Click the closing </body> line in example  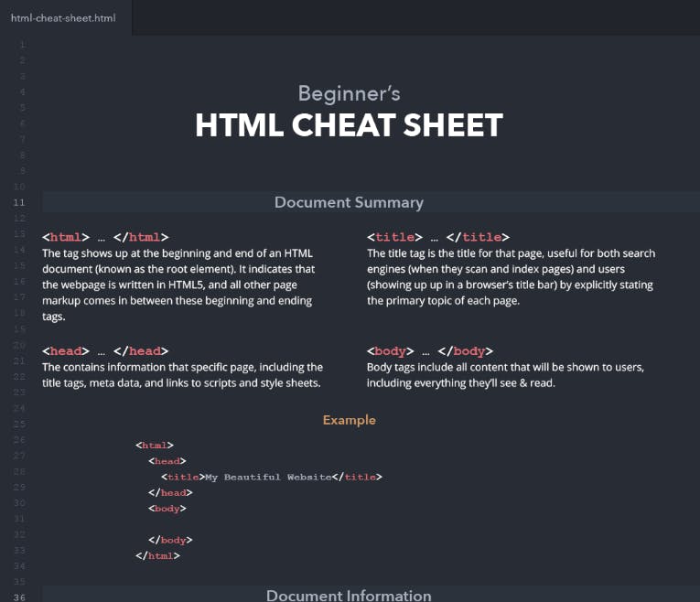coord(170,540)
